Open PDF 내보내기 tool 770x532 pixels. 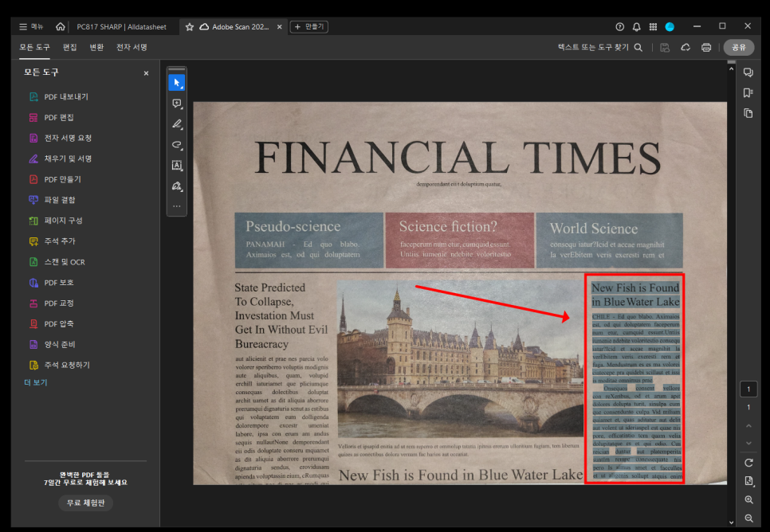click(x=59, y=96)
